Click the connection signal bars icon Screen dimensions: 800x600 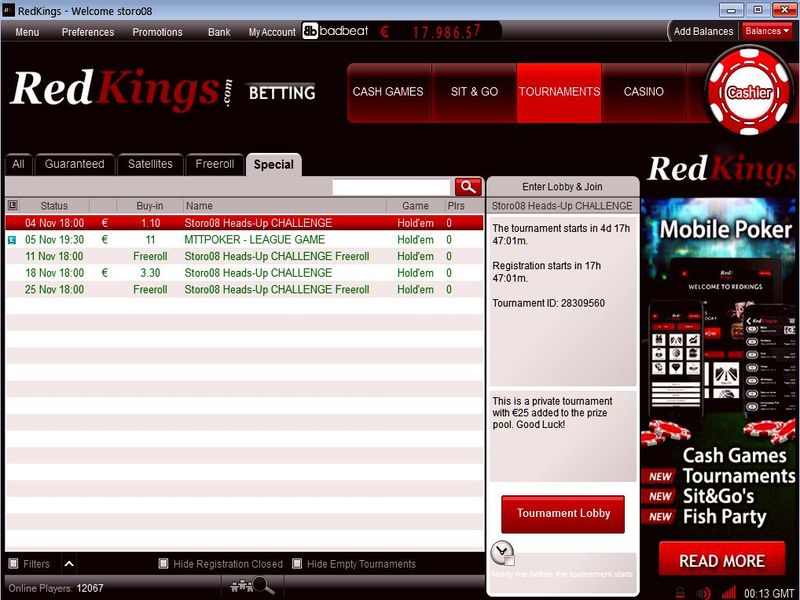coord(729,592)
